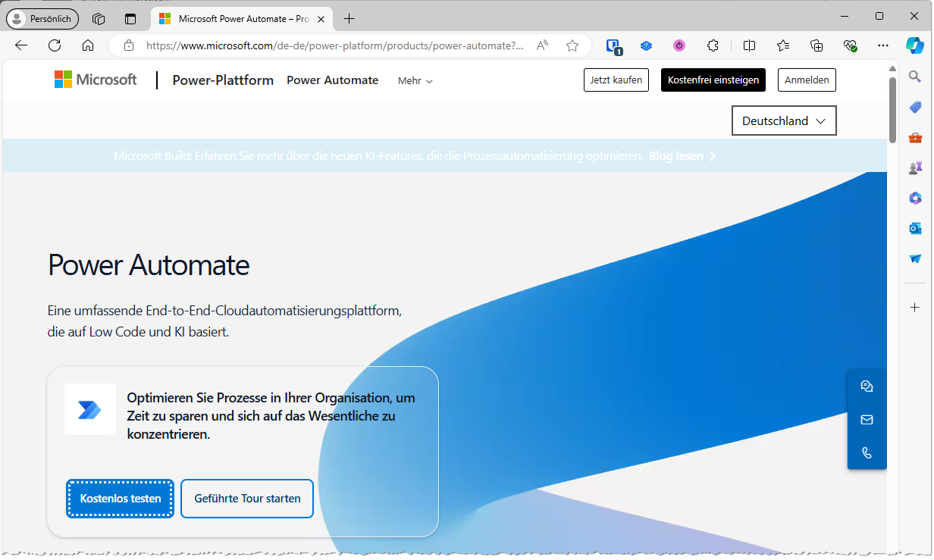Open Games via the chess icon

(x=915, y=167)
